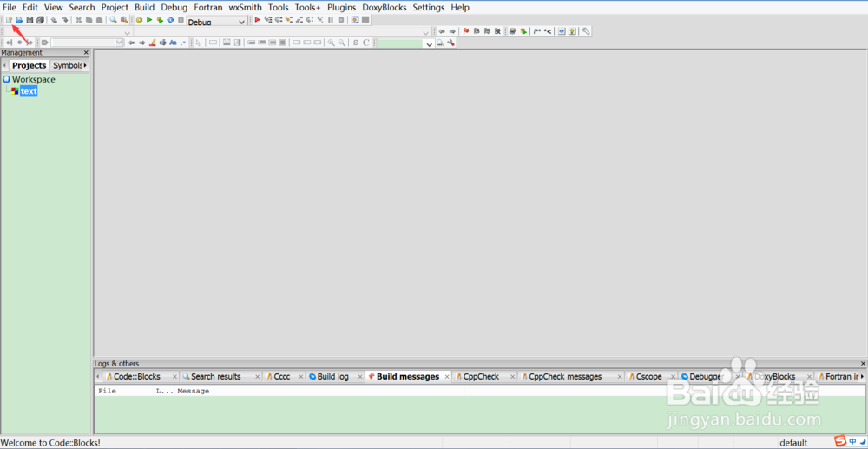The width and height of the screenshot is (868, 449).
Task: Click the Find magnifier icon
Action: pyautogui.click(x=113, y=20)
